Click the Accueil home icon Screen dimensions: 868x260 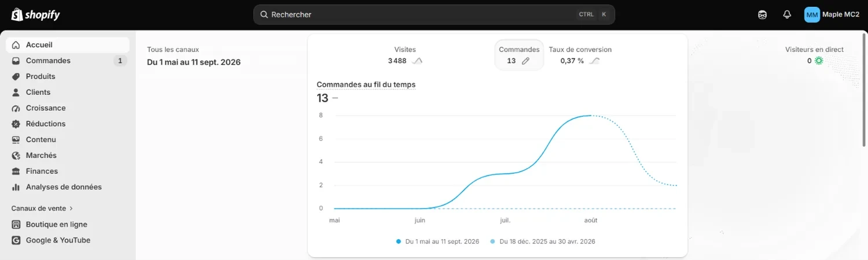click(16, 45)
